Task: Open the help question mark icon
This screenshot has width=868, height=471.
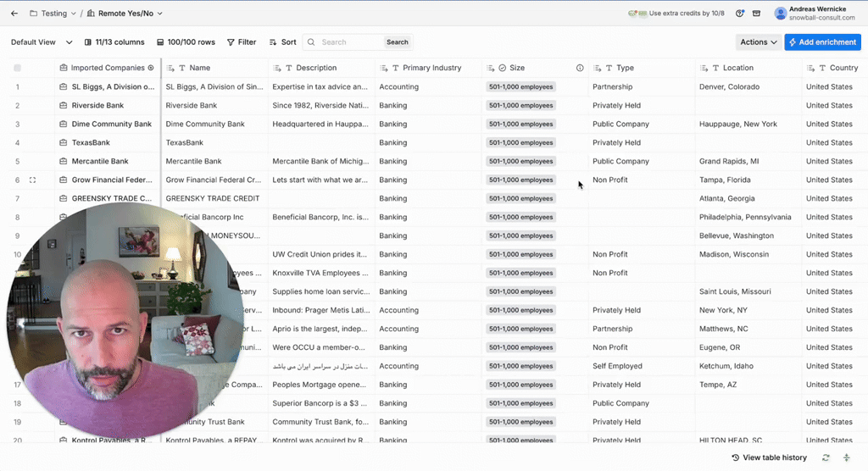Action: point(740,14)
